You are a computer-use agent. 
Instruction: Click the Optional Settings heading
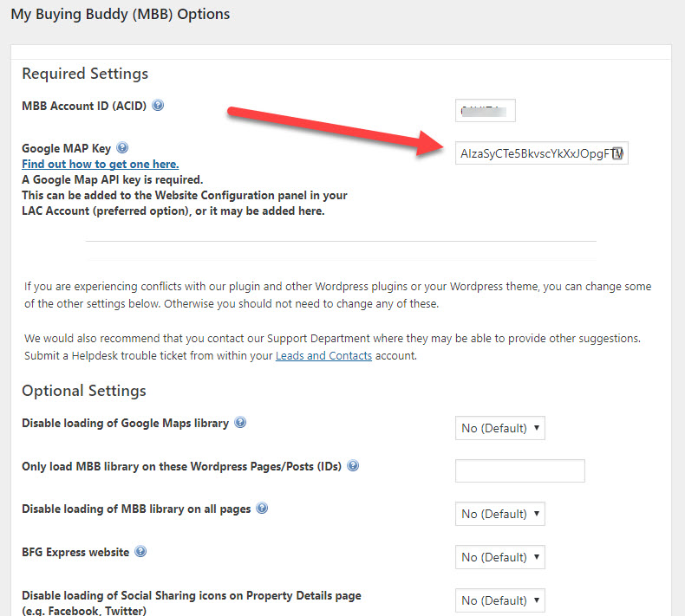coord(84,391)
